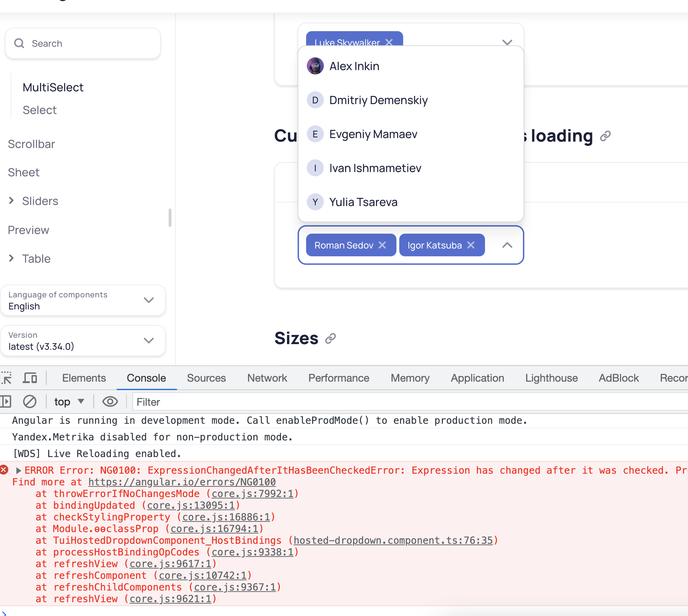This screenshot has height=616, width=688.
Task: Collapse the open multiselect with its chevron
Action: click(507, 245)
